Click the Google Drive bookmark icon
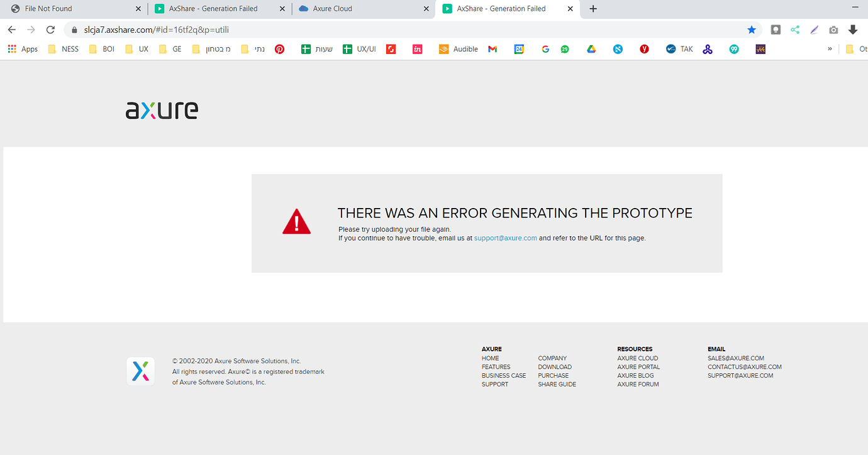The height and width of the screenshot is (455, 868). click(x=591, y=48)
